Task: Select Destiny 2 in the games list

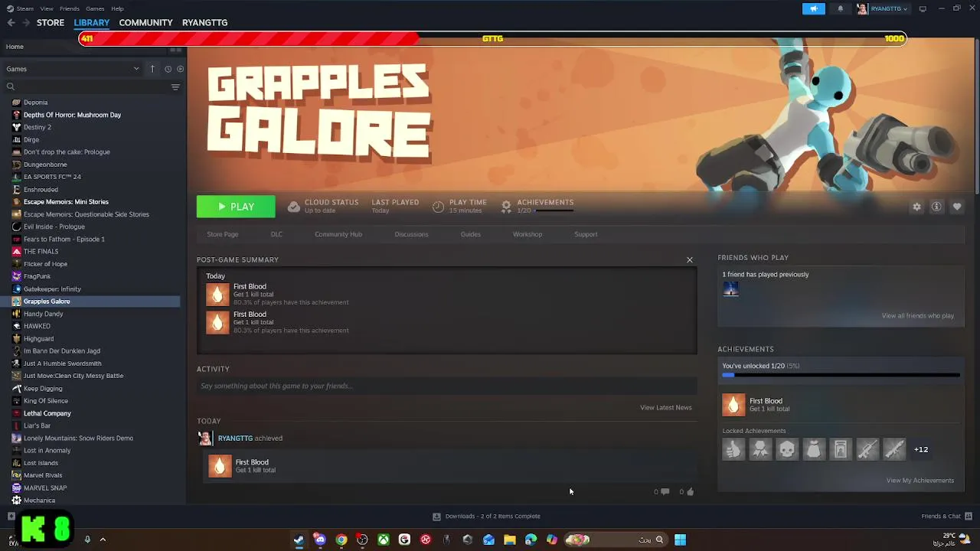Action: pos(37,127)
